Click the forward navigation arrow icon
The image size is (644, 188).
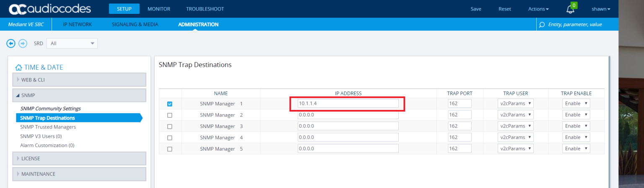coord(23,43)
